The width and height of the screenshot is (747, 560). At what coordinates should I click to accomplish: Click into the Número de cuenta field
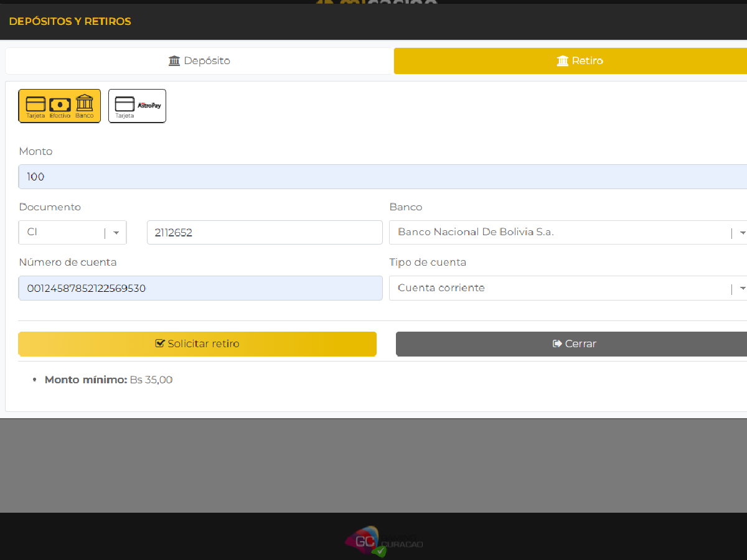tap(200, 288)
